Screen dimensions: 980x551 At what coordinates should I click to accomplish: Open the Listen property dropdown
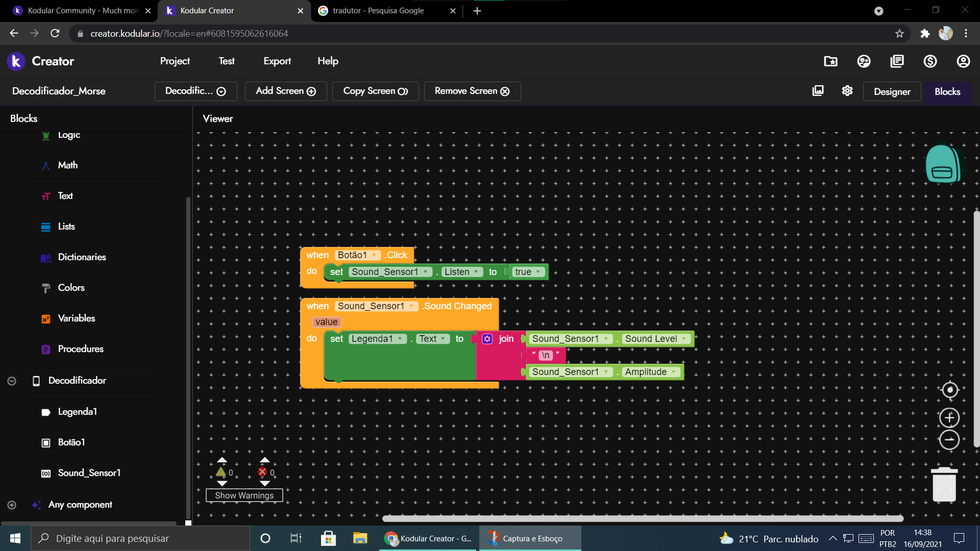(x=462, y=272)
